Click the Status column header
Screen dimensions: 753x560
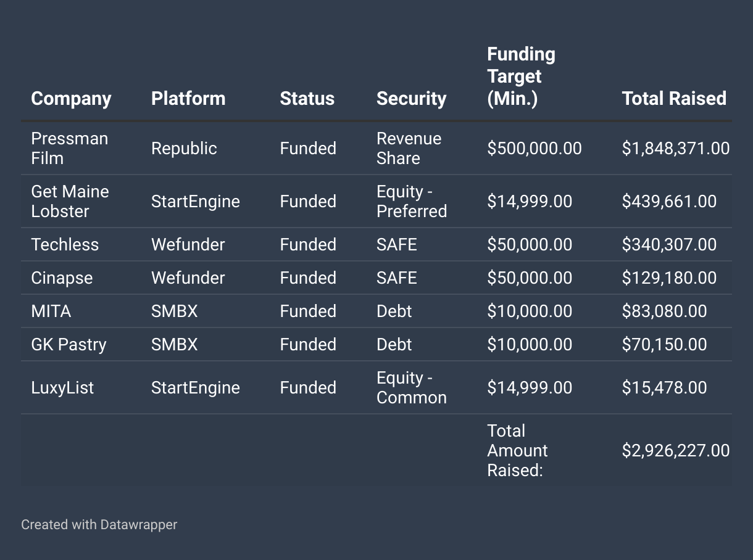click(307, 99)
